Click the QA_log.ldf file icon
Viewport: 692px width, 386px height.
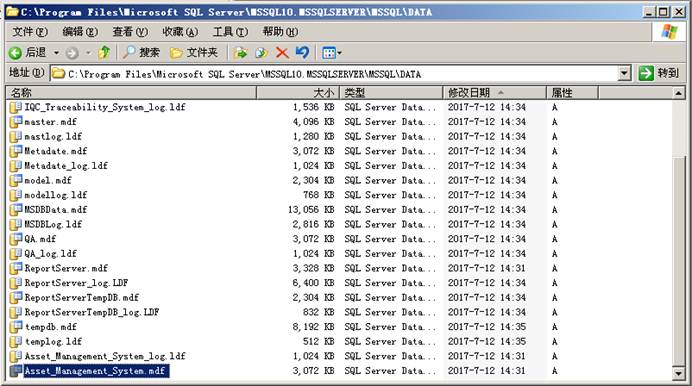(x=16, y=253)
